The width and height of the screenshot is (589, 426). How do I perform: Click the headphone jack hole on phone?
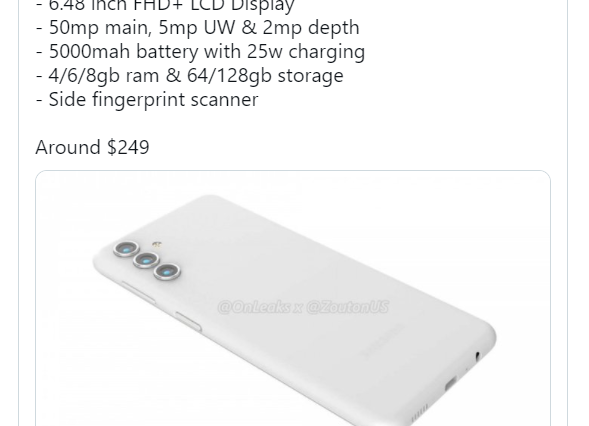pyautogui.click(x=477, y=355)
